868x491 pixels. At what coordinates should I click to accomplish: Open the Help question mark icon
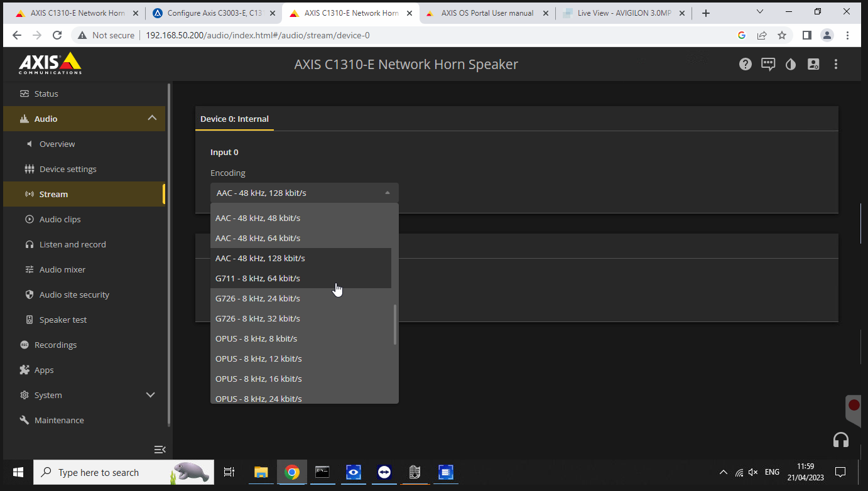(746, 64)
